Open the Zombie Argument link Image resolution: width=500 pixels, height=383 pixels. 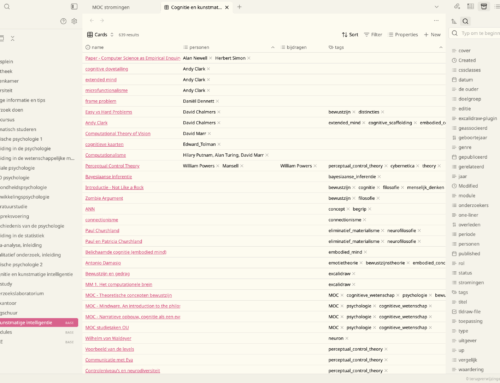pyautogui.click(x=104, y=198)
